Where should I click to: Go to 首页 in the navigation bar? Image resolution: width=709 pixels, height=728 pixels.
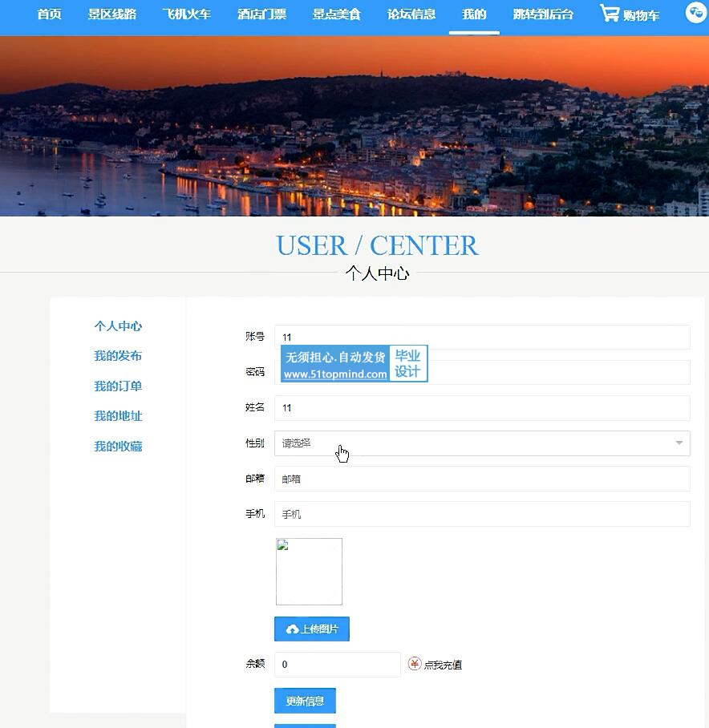[x=49, y=14]
